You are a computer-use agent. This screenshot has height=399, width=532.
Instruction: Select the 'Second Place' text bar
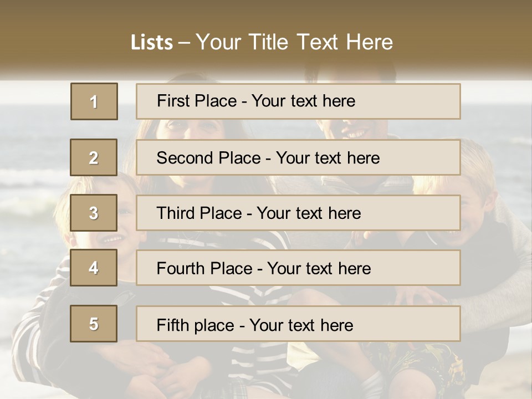(298, 157)
